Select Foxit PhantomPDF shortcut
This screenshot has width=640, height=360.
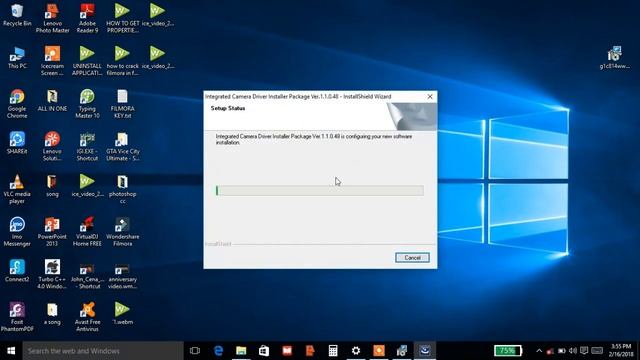click(x=17, y=317)
